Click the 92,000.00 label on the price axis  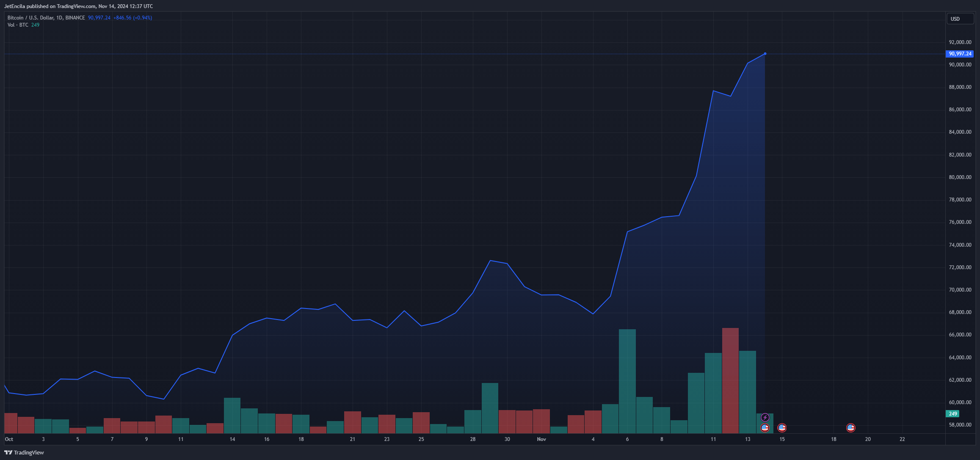click(x=960, y=42)
